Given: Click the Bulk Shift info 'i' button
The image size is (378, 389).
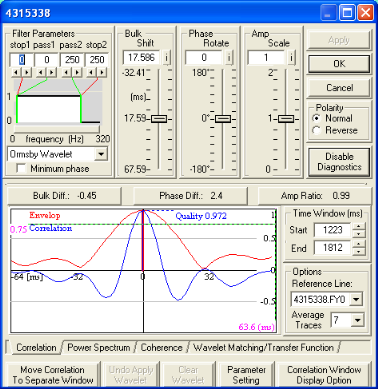Looking at the screenshot, I should (x=166, y=58).
